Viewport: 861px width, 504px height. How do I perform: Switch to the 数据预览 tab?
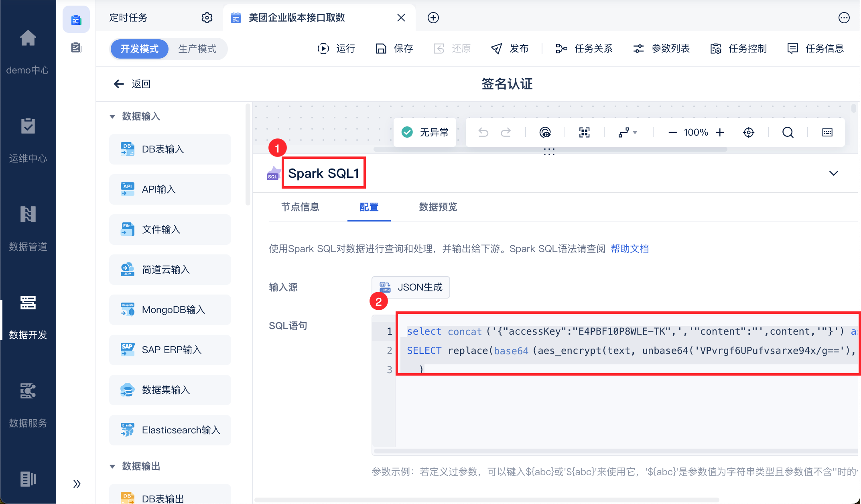coord(438,207)
